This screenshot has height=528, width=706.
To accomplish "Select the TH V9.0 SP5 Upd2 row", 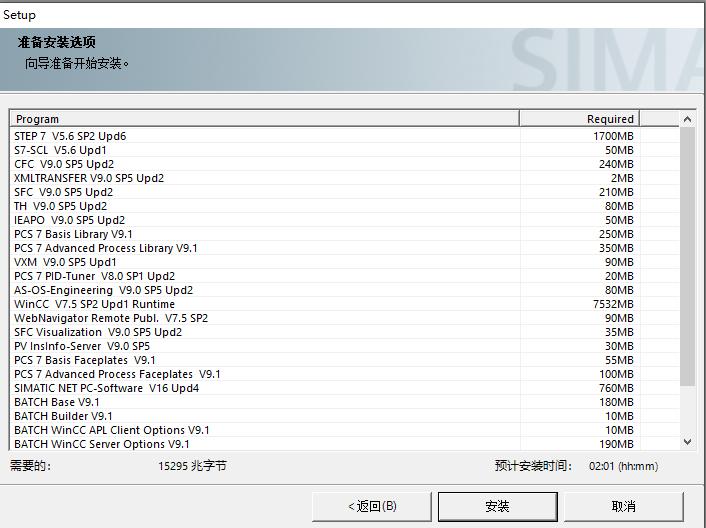I will click(x=344, y=206).
